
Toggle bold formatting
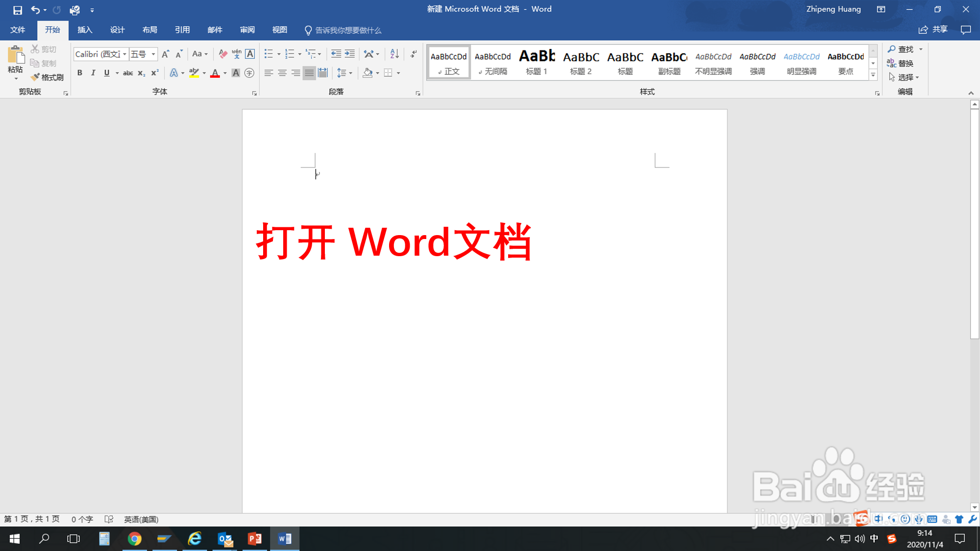click(x=80, y=73)
